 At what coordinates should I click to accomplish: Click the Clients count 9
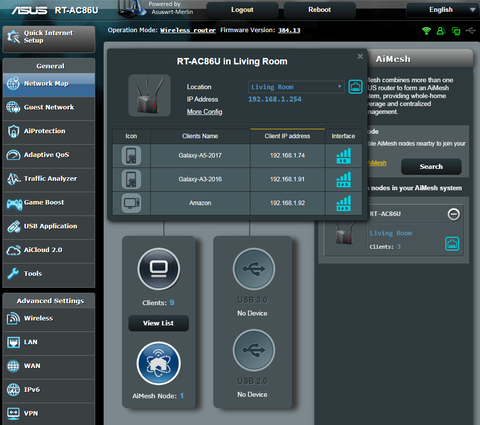(x=172, y=303)
